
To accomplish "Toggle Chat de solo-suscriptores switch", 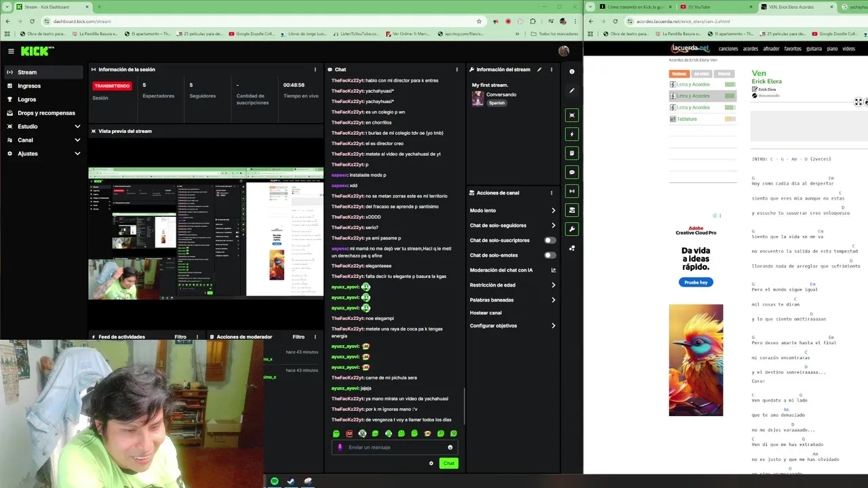I will (549, 240).
